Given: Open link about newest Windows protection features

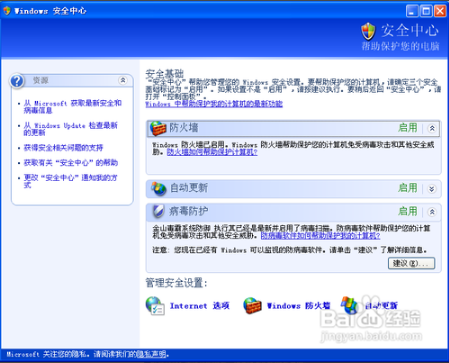Looking at the screenshot, I should point(214,104).
